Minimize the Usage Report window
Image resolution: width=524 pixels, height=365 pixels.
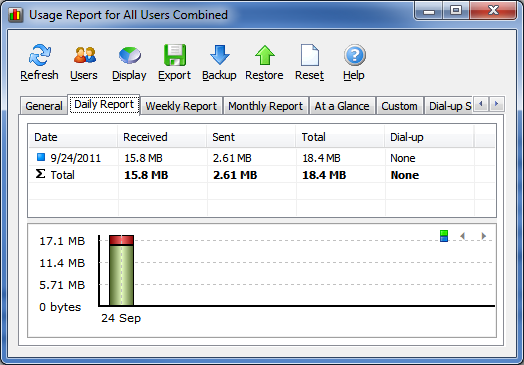429,11
